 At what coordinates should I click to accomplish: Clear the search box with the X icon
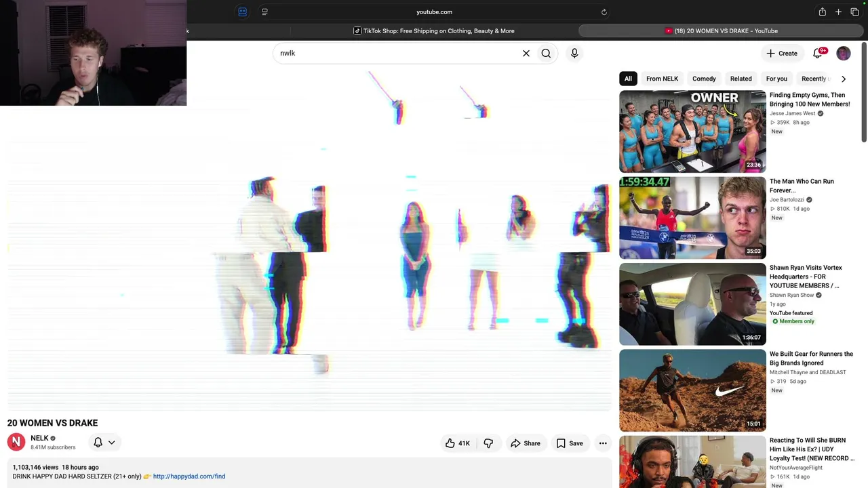tap(526, 54)
